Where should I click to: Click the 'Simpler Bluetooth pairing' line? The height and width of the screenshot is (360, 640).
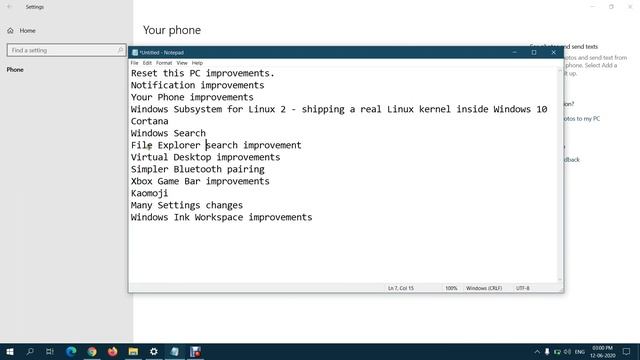point(198,169)
